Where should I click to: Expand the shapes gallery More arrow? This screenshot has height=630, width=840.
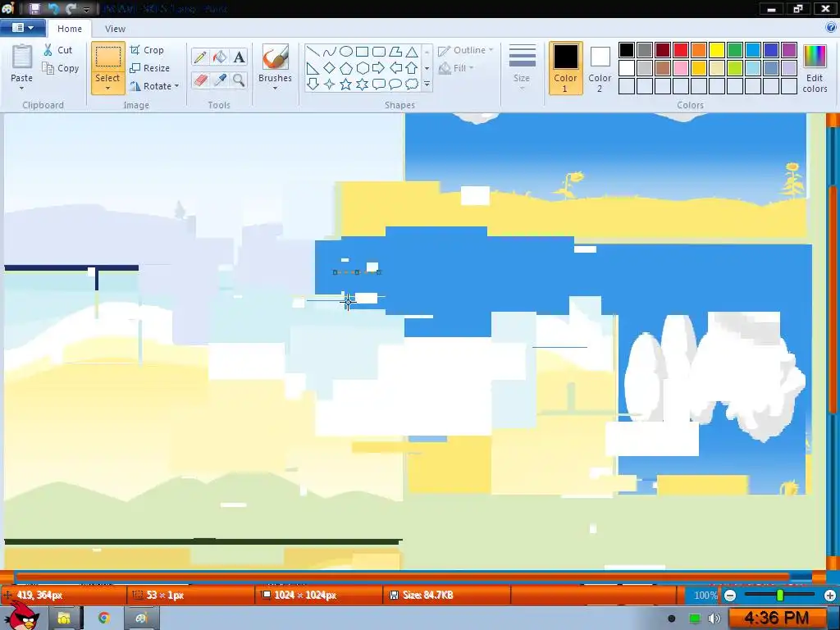(x=427, y=84)
